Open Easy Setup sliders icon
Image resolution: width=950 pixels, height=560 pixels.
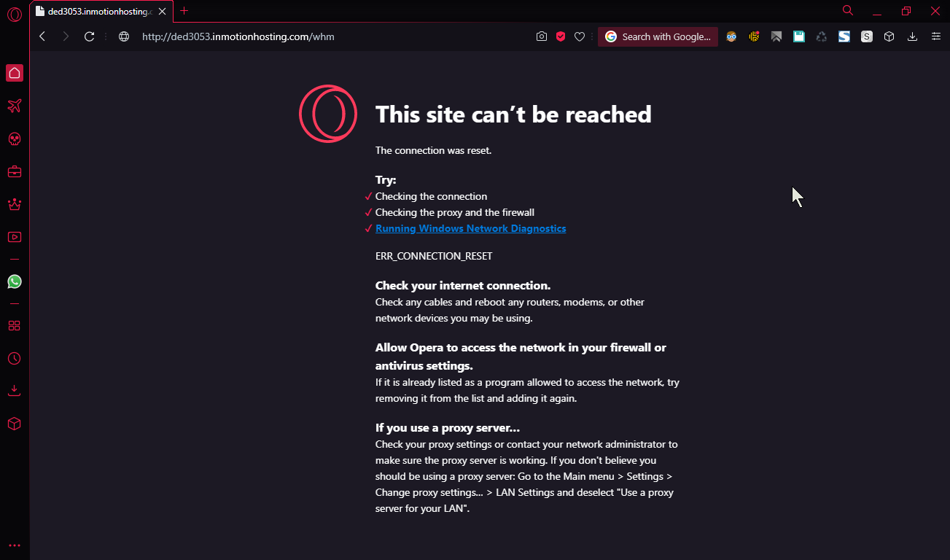click(x=936, y=36)
